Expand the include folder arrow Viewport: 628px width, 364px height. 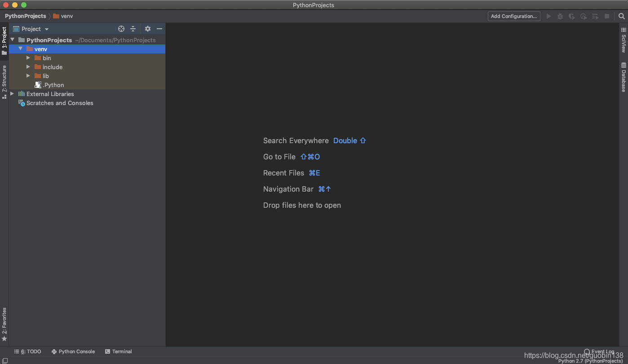tap(28, 67)
